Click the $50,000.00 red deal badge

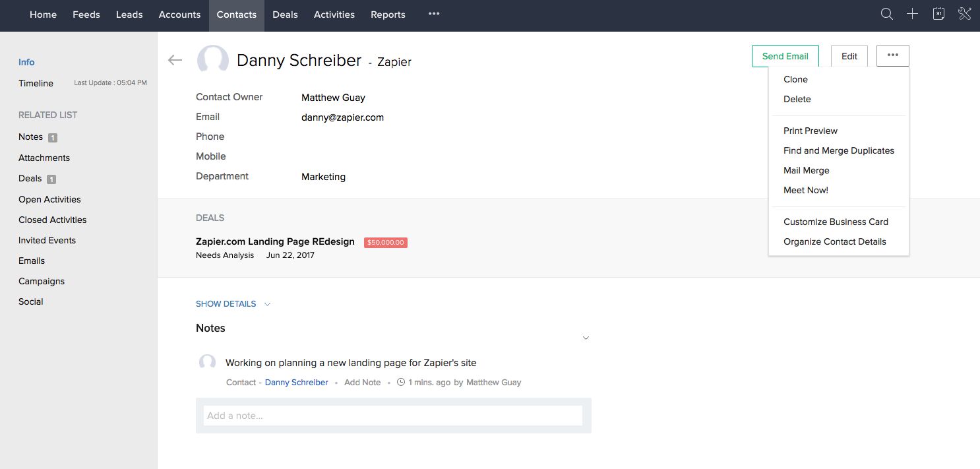pyautogui.click(x=386, y=243)
